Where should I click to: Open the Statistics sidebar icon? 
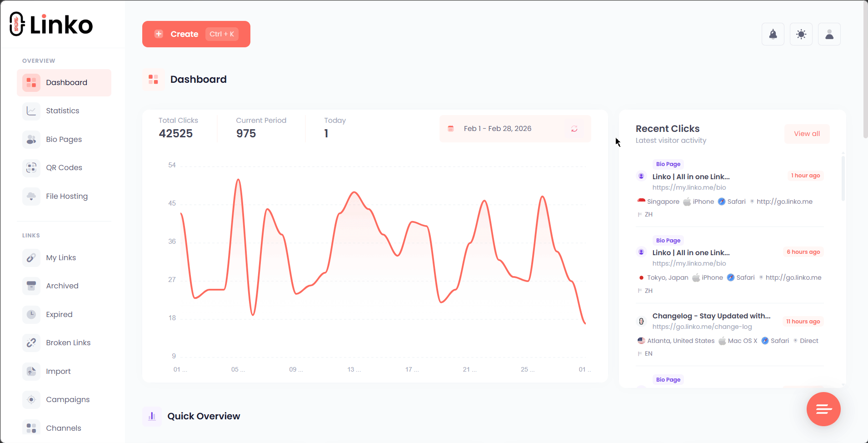(31, 111)
